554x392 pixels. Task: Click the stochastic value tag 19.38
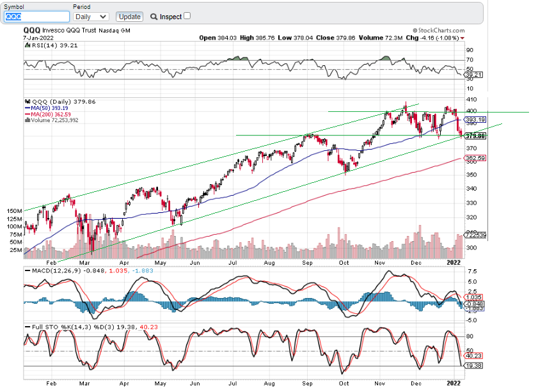pyautogui.click(x=474, y=366)
